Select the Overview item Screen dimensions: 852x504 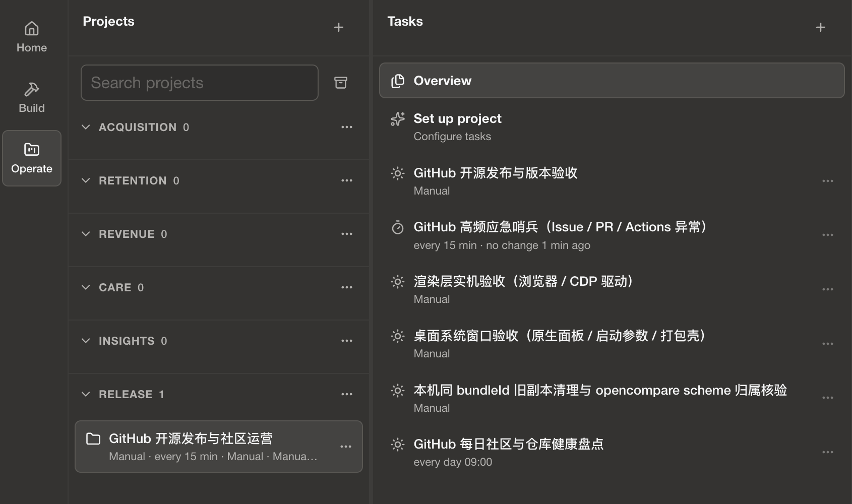612,81
